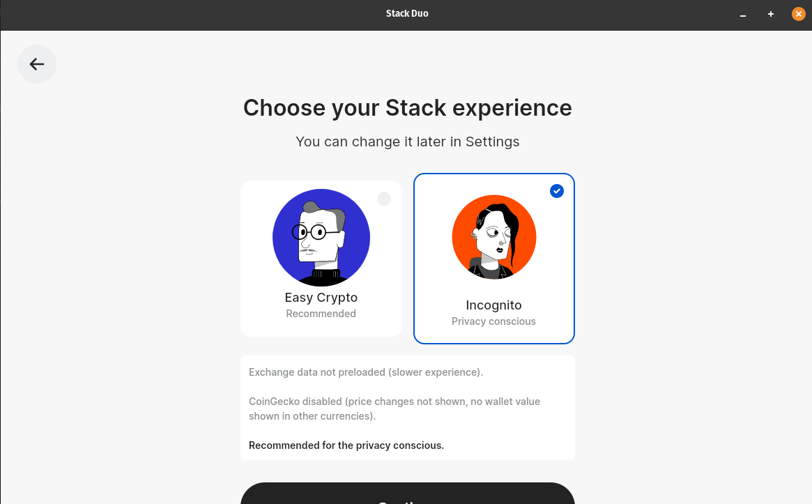The image size is (812, 504).
Task: Click the Stack Duo title bar text
Action: click(x=407, y=13)
